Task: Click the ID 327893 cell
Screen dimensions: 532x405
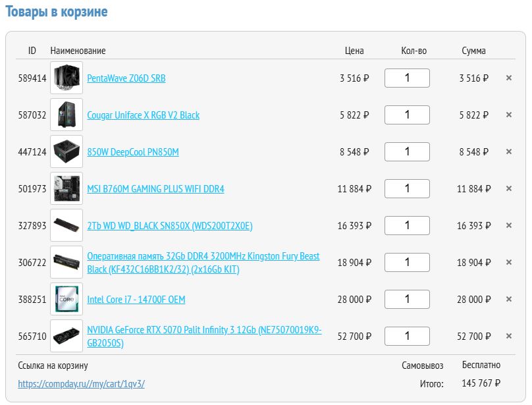Action: point(32,226)
